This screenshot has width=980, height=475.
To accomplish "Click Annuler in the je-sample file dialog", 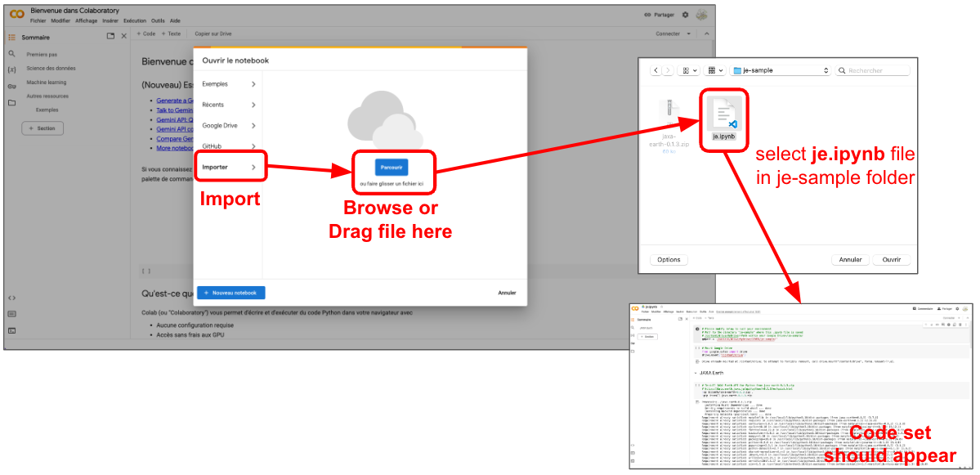I will coord(850,260).
